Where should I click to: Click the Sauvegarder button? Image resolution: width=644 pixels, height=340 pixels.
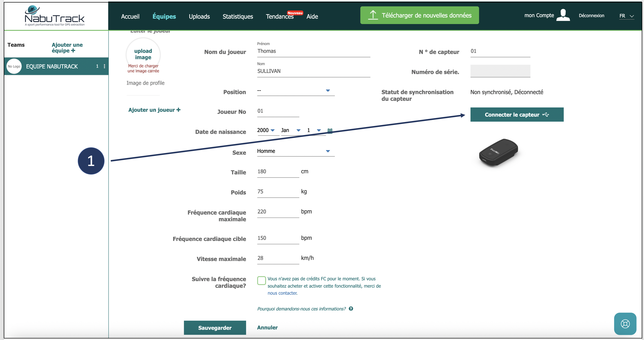click(215, 328)
